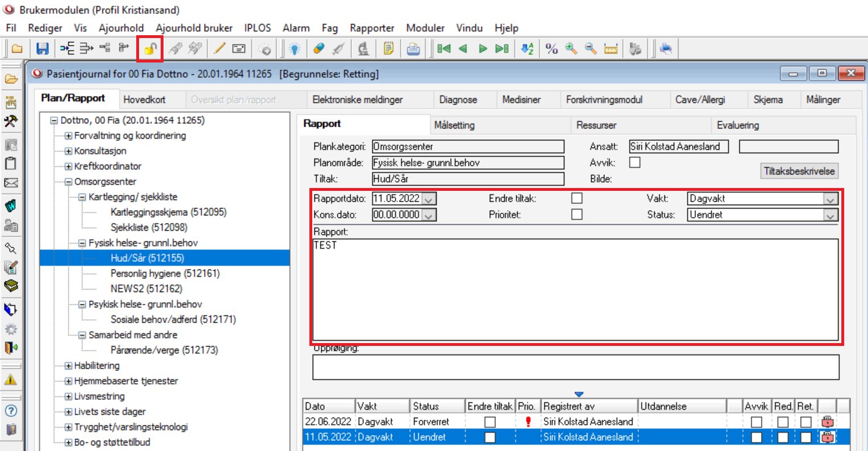Collapse the Omsorgssenter tree node

coord(68,182)
